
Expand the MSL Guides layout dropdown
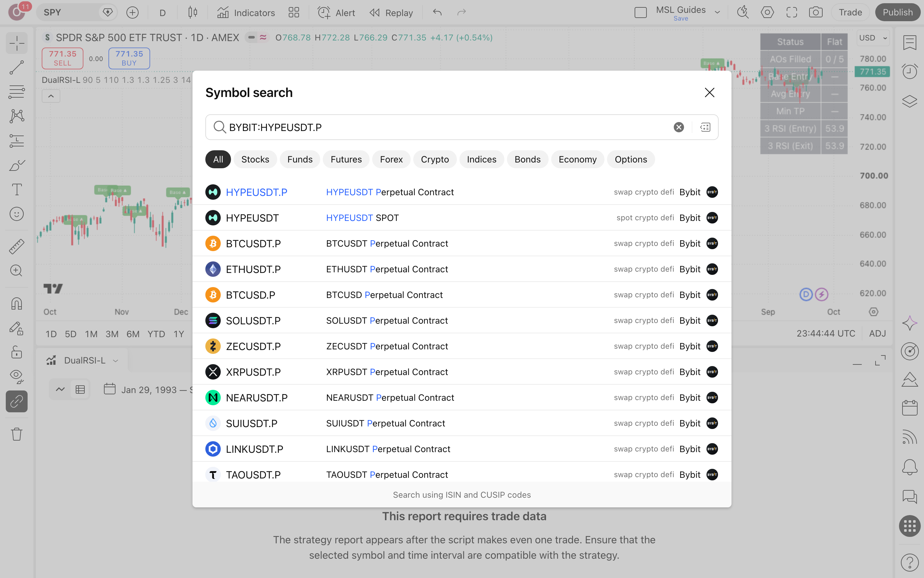[717, 13]
